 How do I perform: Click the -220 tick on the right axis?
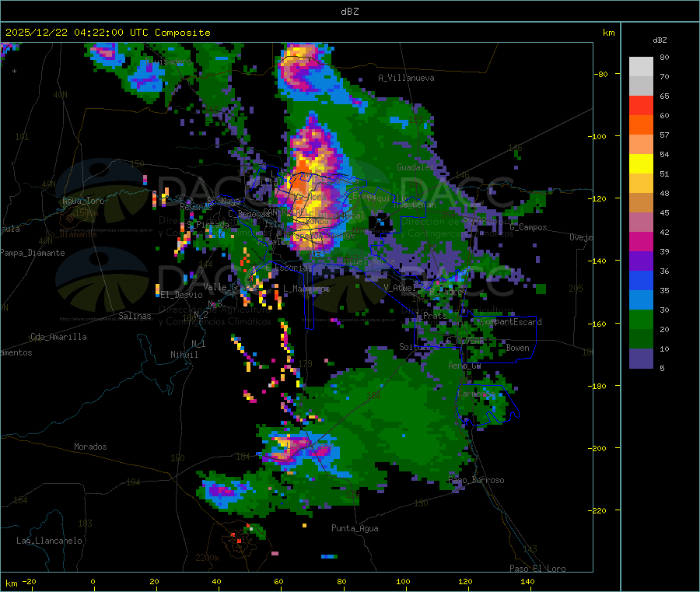coord(597,511)
